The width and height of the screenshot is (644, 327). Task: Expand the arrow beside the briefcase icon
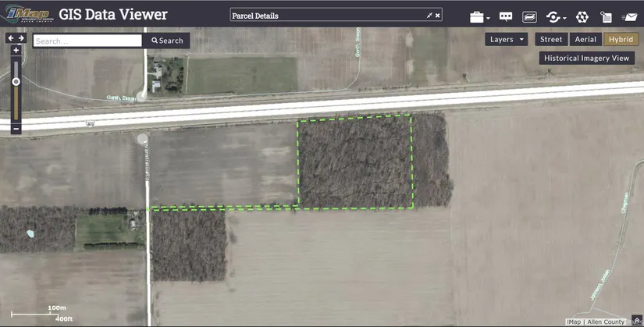pos(489,18)
